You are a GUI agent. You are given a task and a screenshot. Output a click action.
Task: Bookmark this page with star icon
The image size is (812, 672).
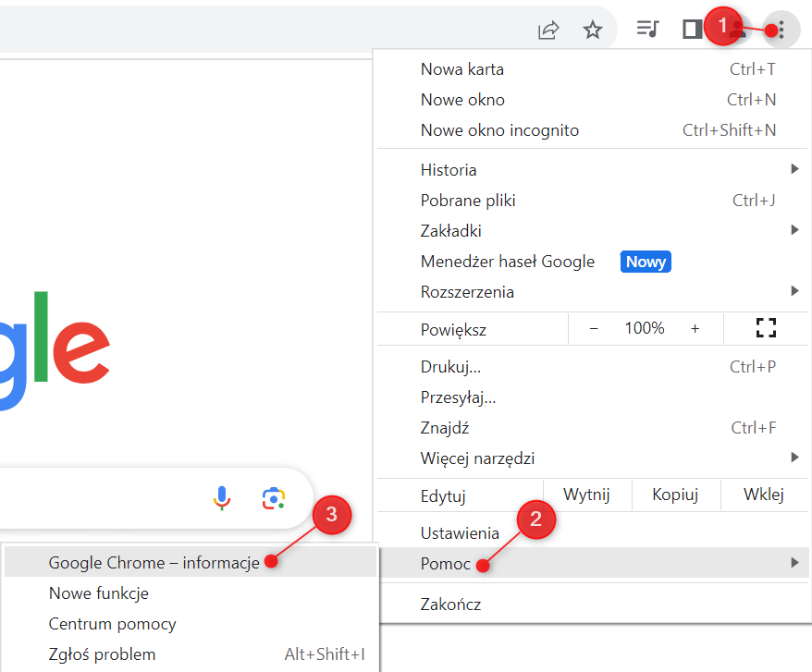coord(593,31)
